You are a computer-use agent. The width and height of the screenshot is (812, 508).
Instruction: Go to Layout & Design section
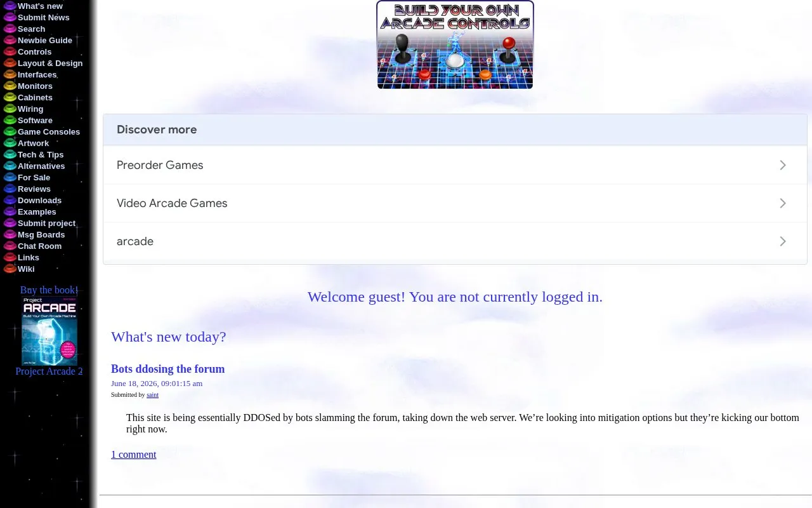(50, 63)
